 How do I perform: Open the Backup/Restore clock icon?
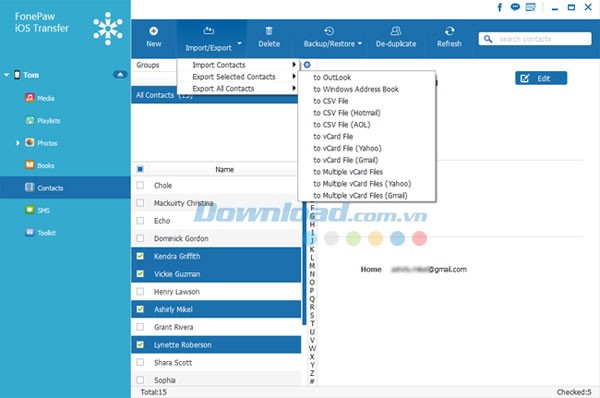329,31
